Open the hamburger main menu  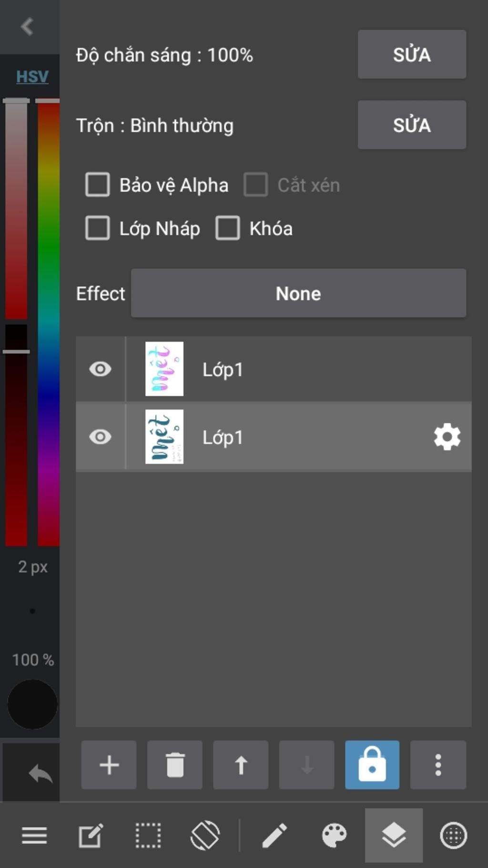(x=34, y=836)
